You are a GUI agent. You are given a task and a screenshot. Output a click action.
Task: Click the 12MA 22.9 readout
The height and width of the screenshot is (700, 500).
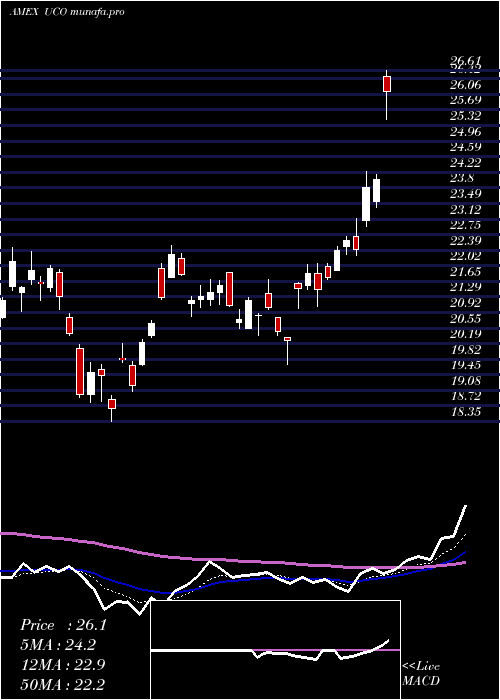63,664
